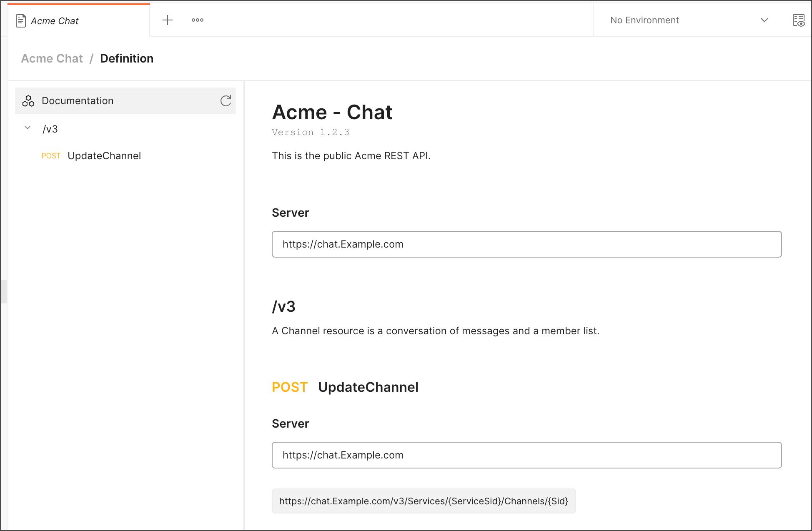Viewport: 812px width, 531px height.
Task: Click the Server field under UpdateChannel
Action: pyautogui.click(x=526, y=455)
